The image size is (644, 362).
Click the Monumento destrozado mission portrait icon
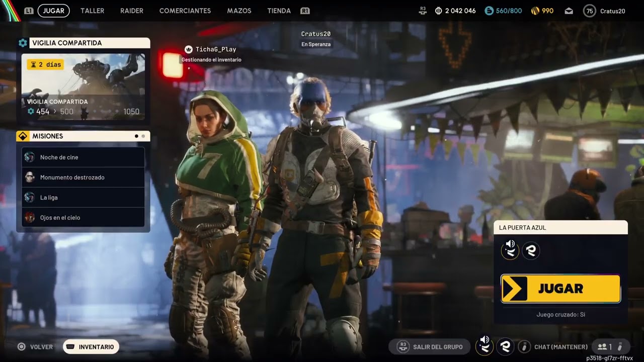(x=30, y=177)
